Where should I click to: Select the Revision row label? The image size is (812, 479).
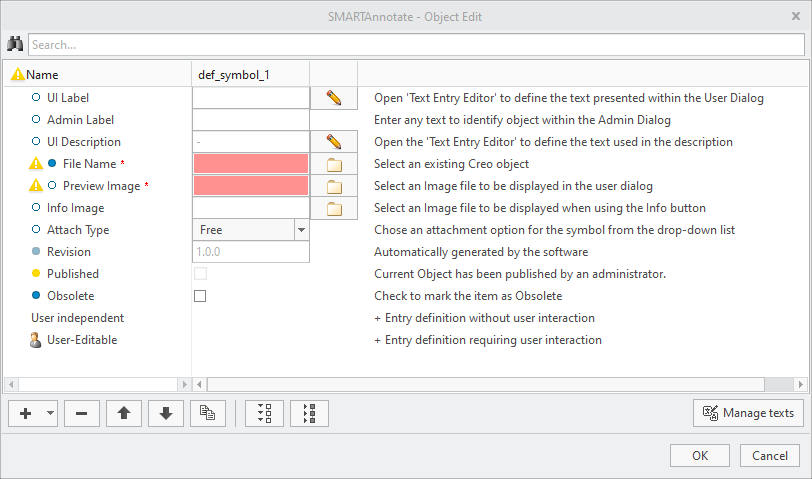click(x=69, y=252)
